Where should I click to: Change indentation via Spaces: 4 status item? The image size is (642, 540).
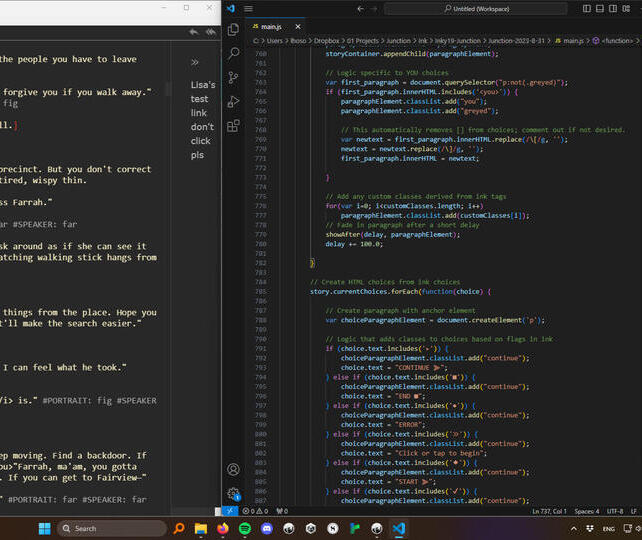585,510
